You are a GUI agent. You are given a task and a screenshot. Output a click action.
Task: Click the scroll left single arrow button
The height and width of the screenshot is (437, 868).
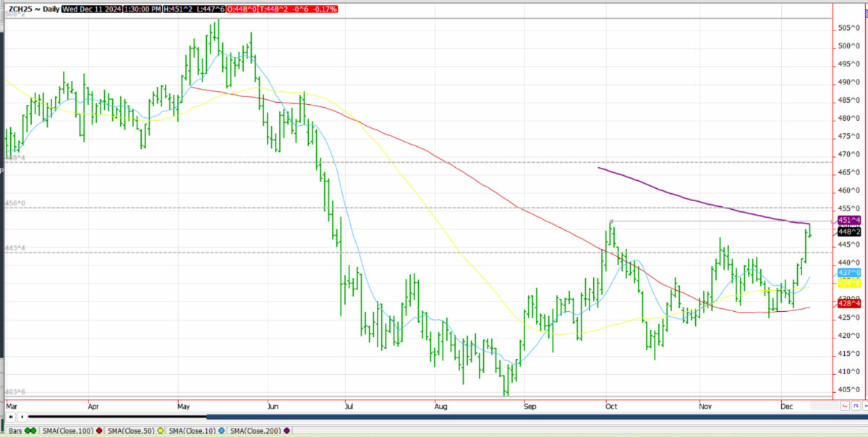[x=22, y=417]
